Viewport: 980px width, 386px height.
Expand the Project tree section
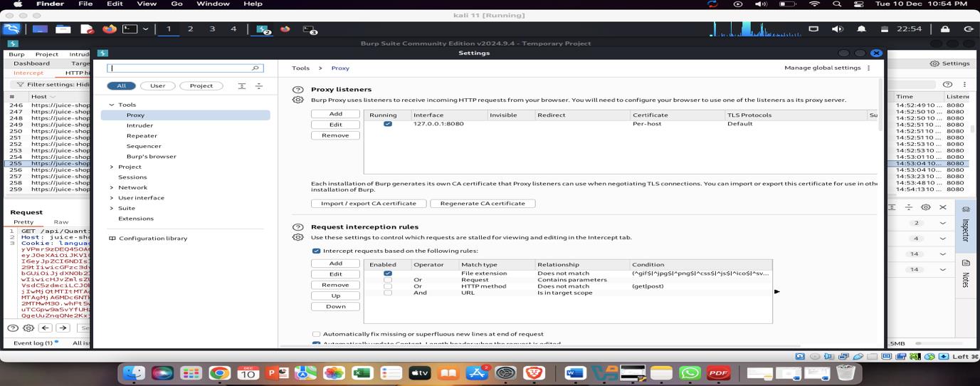pos(111,167)
